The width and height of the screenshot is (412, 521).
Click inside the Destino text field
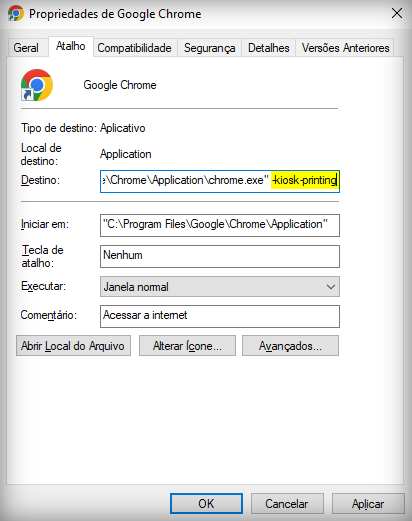click(220, 181)
